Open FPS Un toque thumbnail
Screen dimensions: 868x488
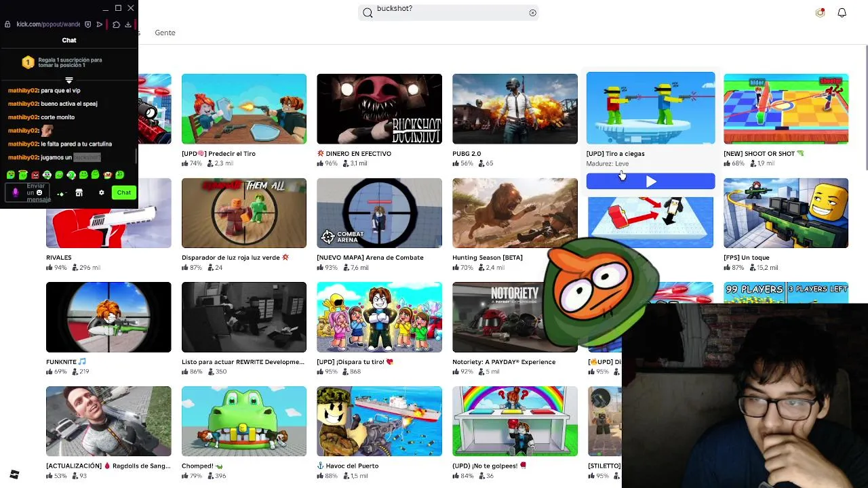point(786,213)
